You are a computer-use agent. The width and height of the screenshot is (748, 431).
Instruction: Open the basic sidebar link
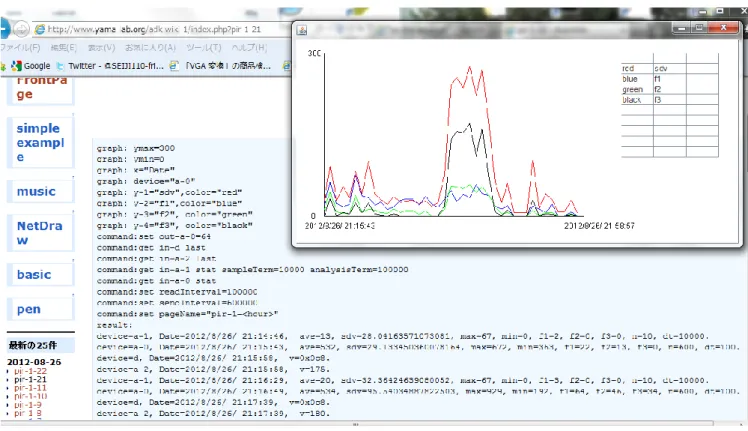(x=34, y=274)
